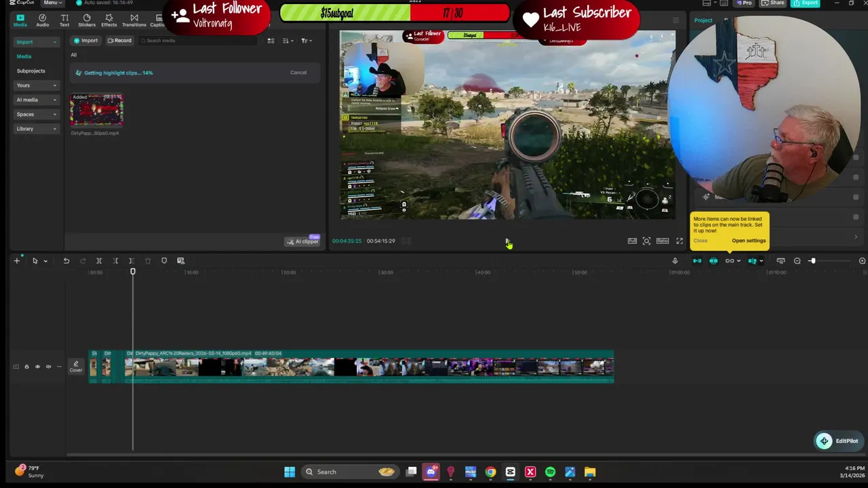Switch to the Project tab on the right
The image size is (868, 488).
[x=703, y=20]
